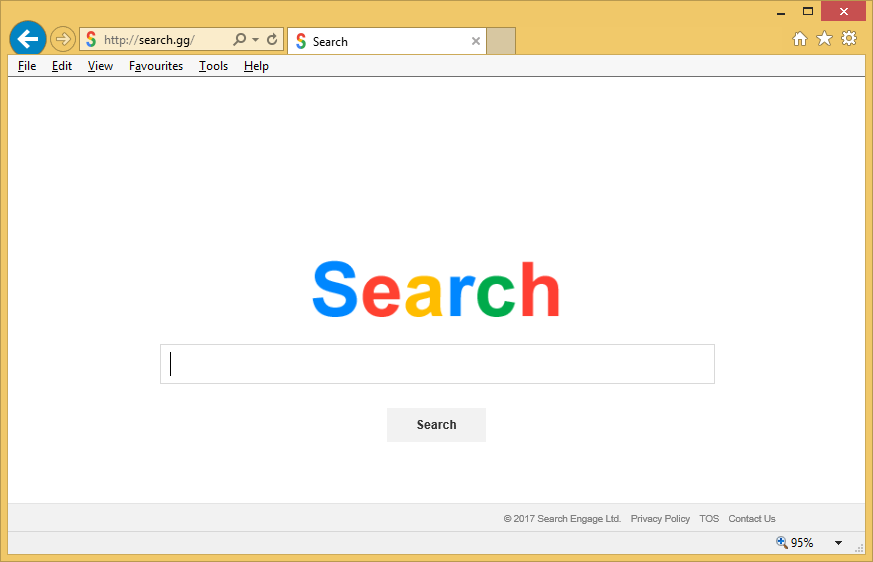The width and height of the screenshot is (873, 562).
Task: Click the magnifier search icon in address bar
Action: tap(239, 40)
